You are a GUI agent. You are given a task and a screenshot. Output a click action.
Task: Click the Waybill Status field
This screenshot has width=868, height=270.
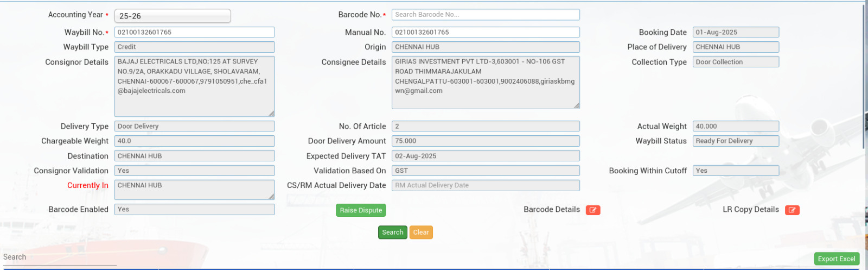click(735, 141)
